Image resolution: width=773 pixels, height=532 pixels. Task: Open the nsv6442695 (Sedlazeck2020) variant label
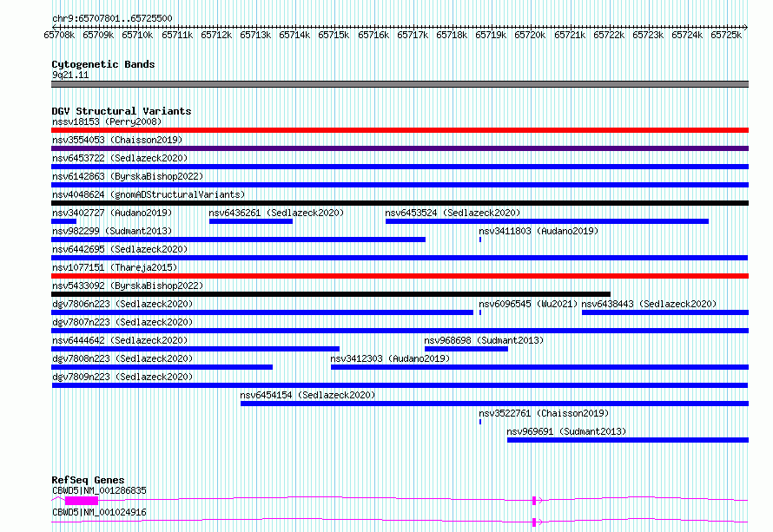[x=120, y=249]
